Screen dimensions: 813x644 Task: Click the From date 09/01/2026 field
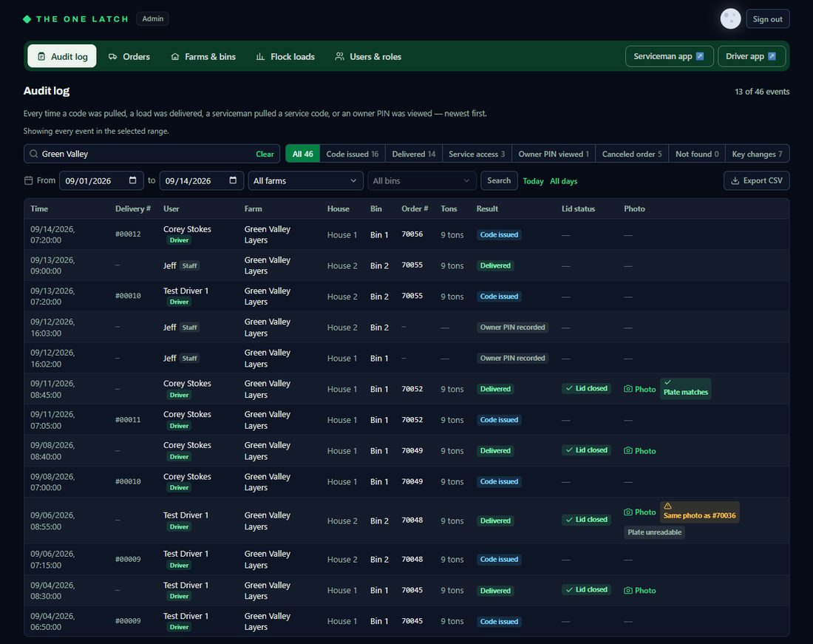click(101, 180)
